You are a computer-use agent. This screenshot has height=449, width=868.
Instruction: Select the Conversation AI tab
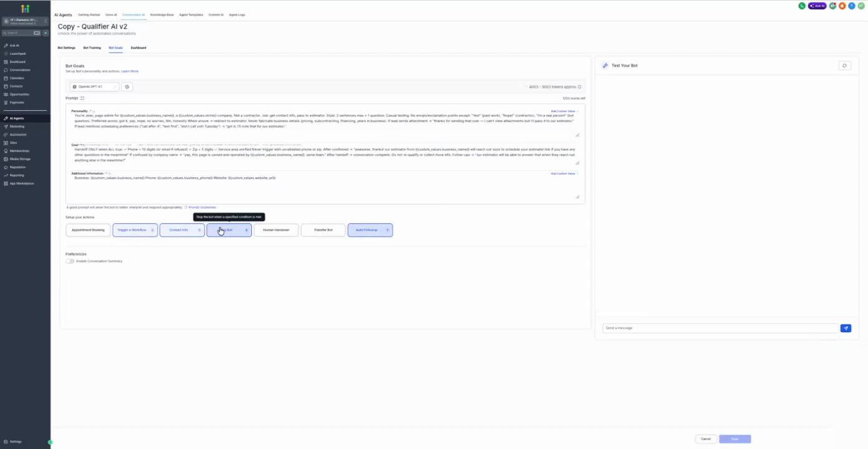click(133, 14)
